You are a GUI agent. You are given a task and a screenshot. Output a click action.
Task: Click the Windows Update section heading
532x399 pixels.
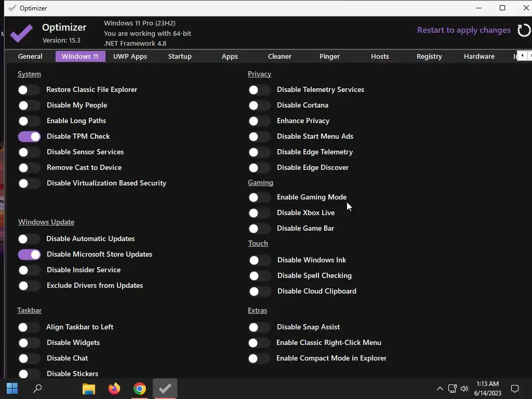point(46,222)
